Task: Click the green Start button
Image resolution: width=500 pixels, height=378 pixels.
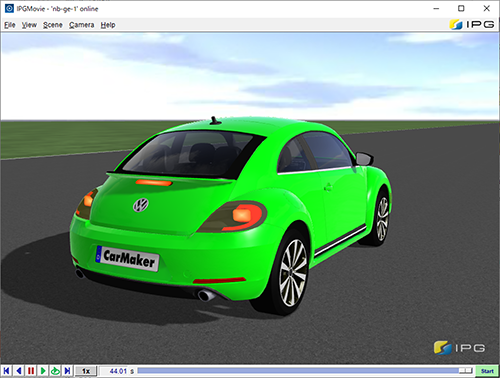Action: (x=487, y=371)
